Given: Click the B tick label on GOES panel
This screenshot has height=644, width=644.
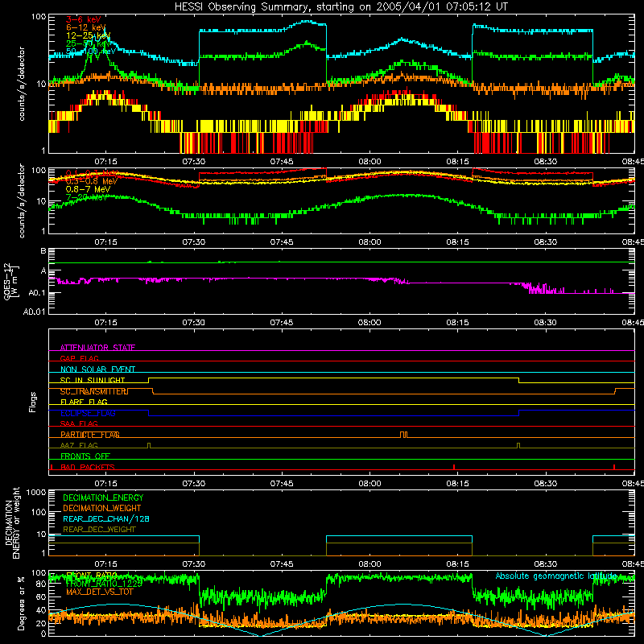Looking at the screenshot, I should 43,251.
